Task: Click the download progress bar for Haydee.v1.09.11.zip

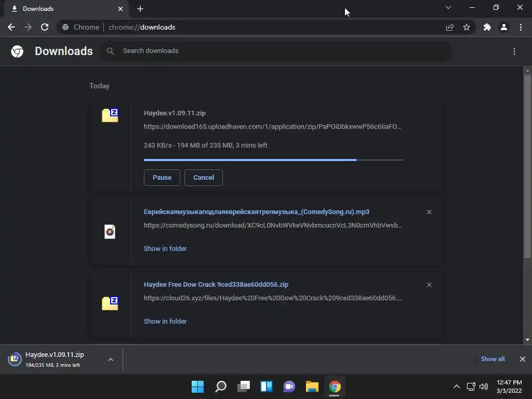Action: pos(273,160)
